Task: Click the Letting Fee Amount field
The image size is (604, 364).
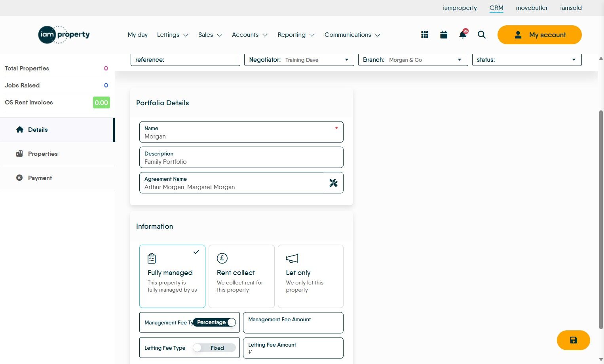Action: (293, 348)
